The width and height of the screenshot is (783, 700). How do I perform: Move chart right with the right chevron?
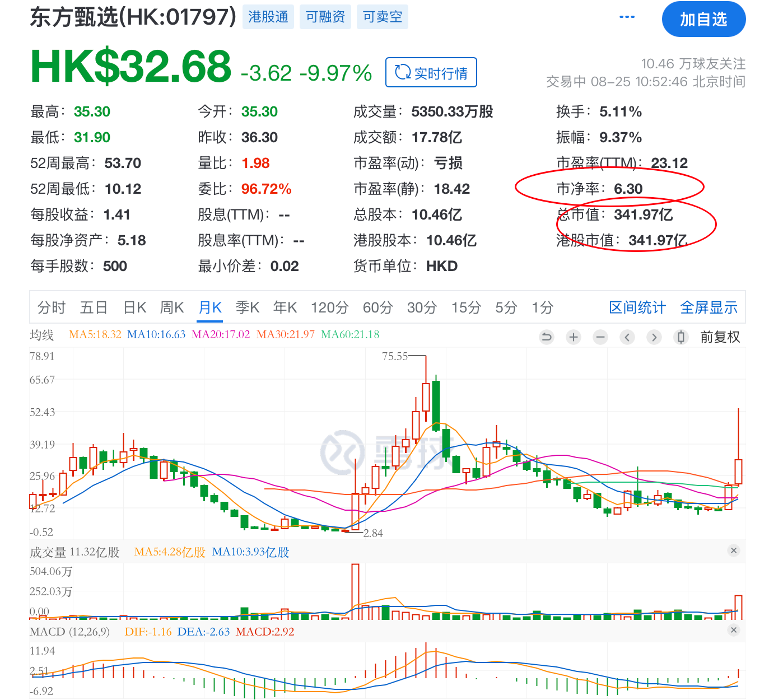coord(654,337)
